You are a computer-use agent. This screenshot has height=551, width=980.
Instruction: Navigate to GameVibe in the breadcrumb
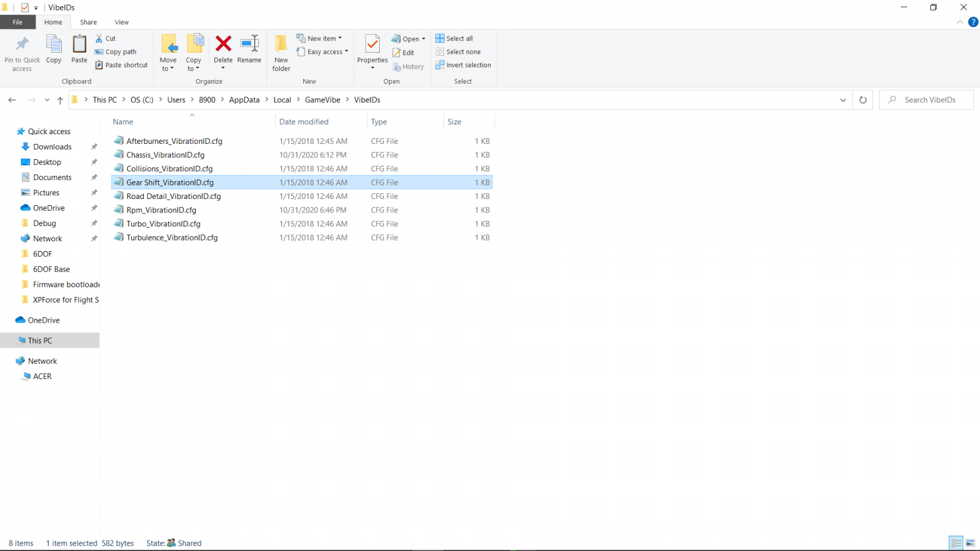coord(323,100)
